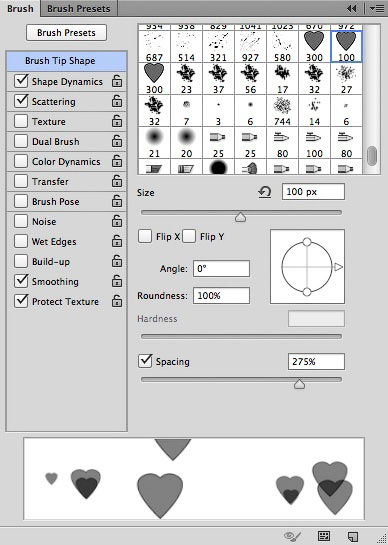Image resolution: width=388 pixels, height=545 pixels.
Task: Enable Transfer checkbox
Action: [21, 181]
